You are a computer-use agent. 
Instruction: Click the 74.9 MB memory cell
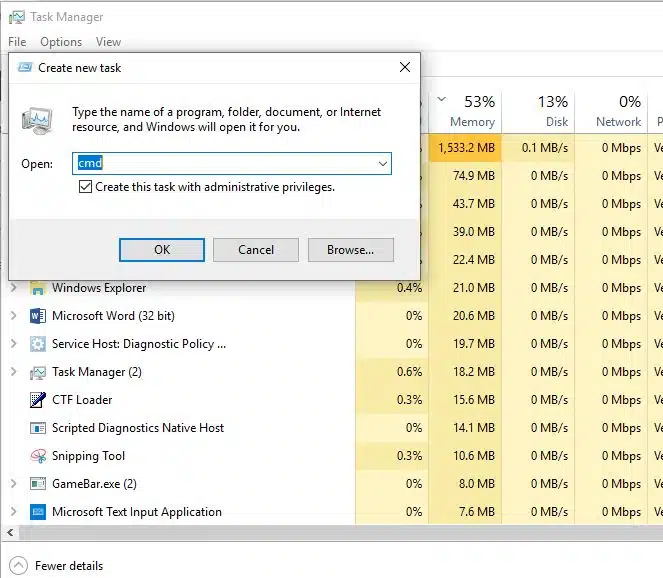[465, 176]
